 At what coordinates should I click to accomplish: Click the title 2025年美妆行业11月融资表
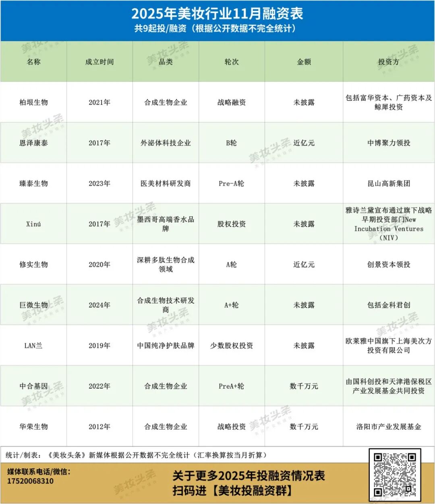(x=217, y=14)
